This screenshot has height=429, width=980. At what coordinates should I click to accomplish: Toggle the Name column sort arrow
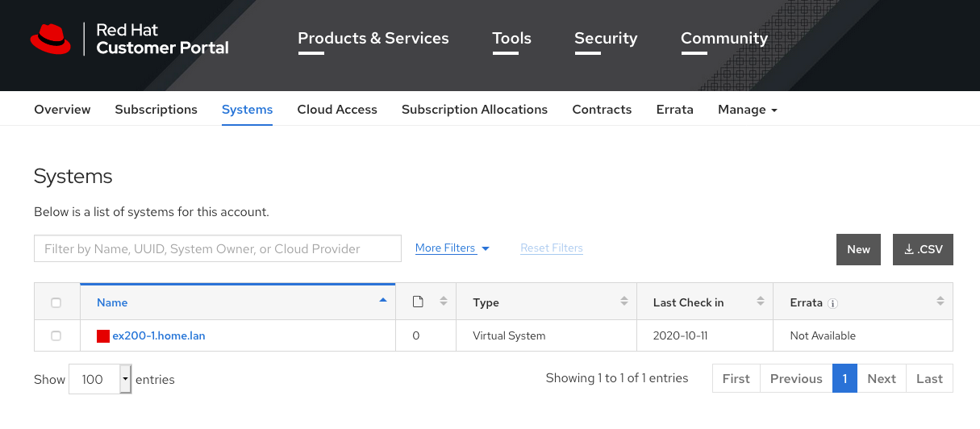(x=382, y=300)
